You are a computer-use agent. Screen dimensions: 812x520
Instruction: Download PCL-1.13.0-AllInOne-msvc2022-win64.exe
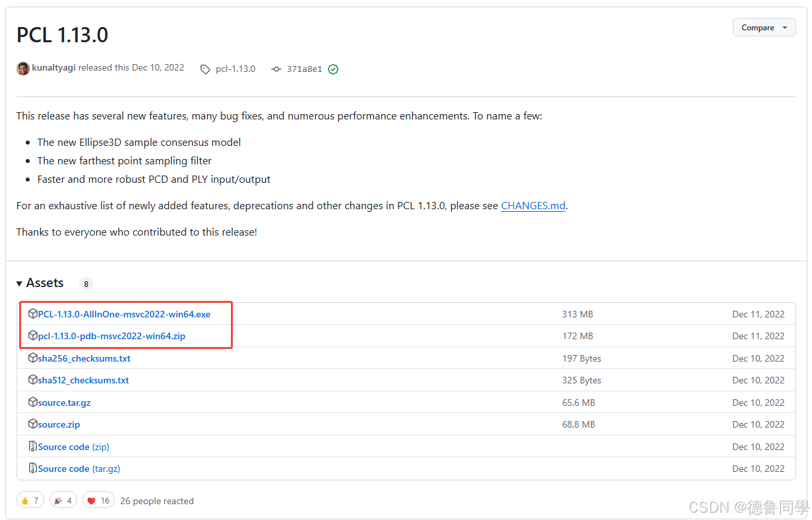coord(124,314)
